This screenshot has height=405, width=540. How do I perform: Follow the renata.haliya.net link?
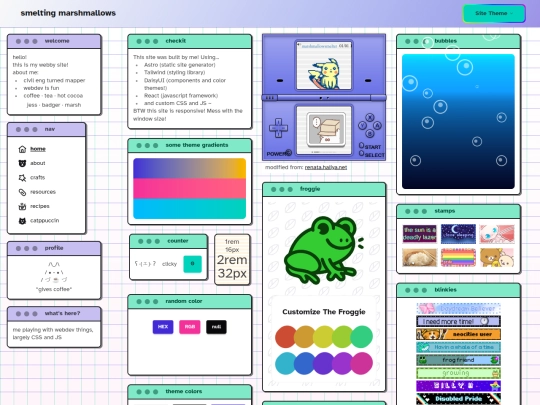click(x=326, y=167)
